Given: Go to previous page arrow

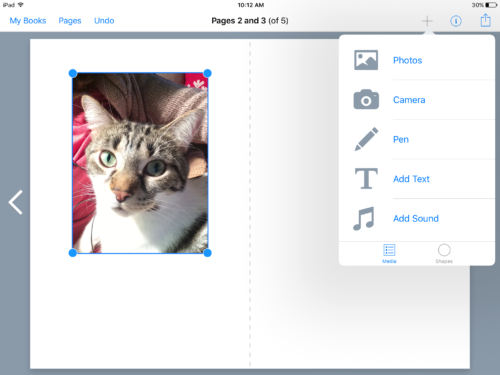Looking at the screenshot, I should tap(15, 202).
